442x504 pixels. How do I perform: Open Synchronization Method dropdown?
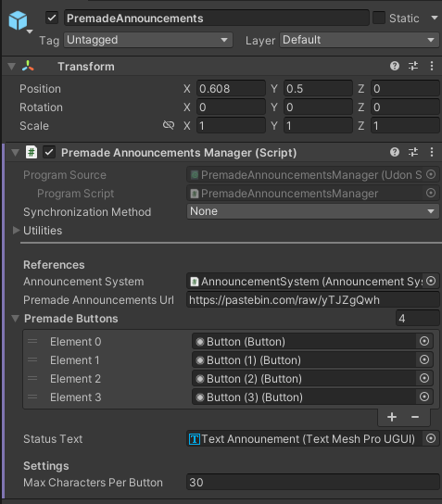pos(313,211)
